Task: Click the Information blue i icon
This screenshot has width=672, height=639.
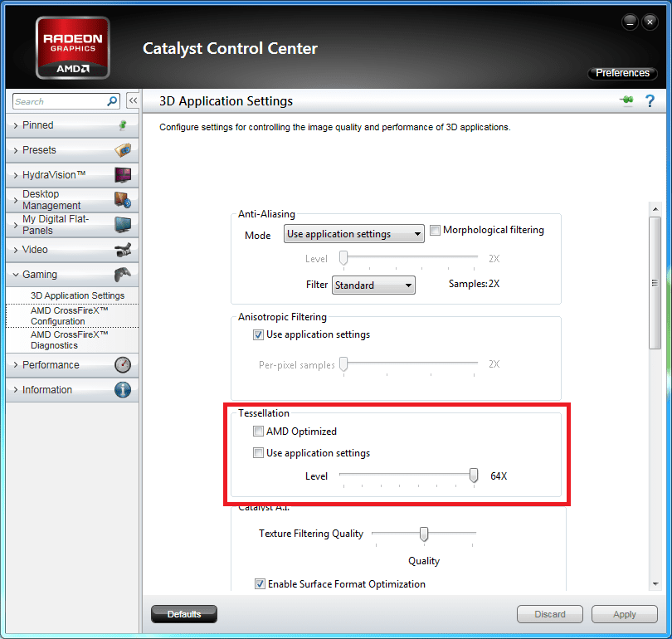Action: point(123,389)
